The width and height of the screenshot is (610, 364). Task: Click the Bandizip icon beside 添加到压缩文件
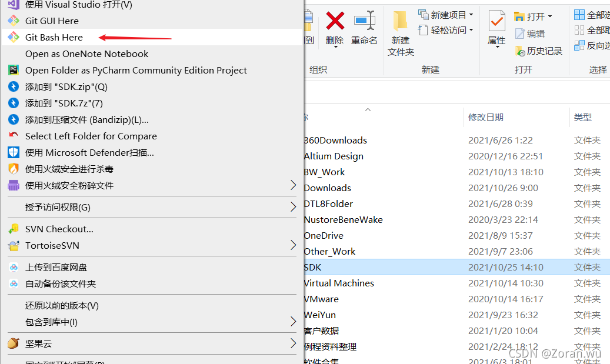tap(14, 119)
